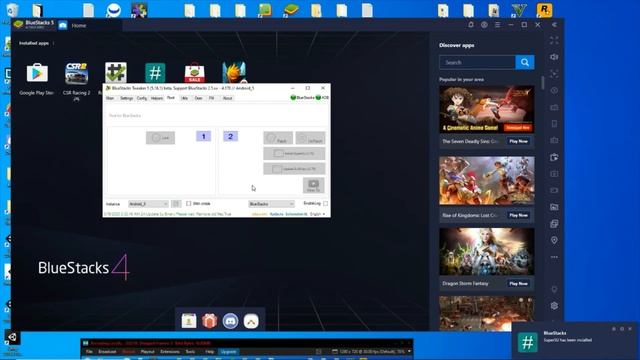640x360 pixels.
Task: Open the SuperSU hash icon app
Action: pyautogui.click(x=155, y=73)
